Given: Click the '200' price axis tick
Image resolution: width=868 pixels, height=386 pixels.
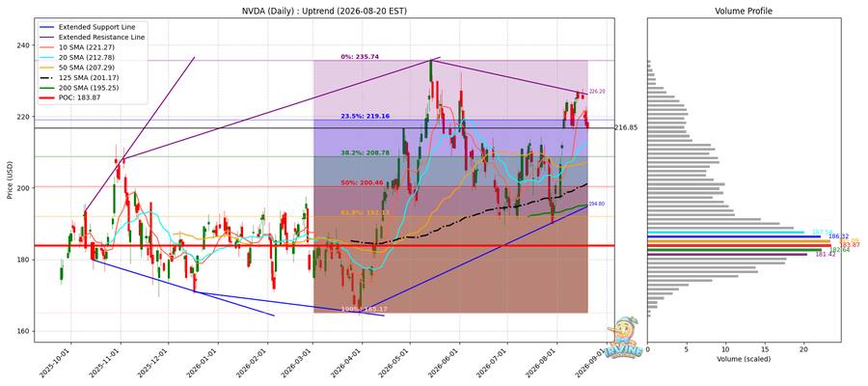Looking at the screenshot, I should tap(24, 188).
